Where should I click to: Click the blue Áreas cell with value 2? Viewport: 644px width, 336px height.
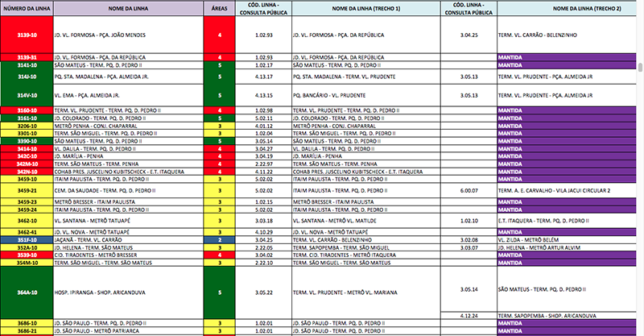219,240
